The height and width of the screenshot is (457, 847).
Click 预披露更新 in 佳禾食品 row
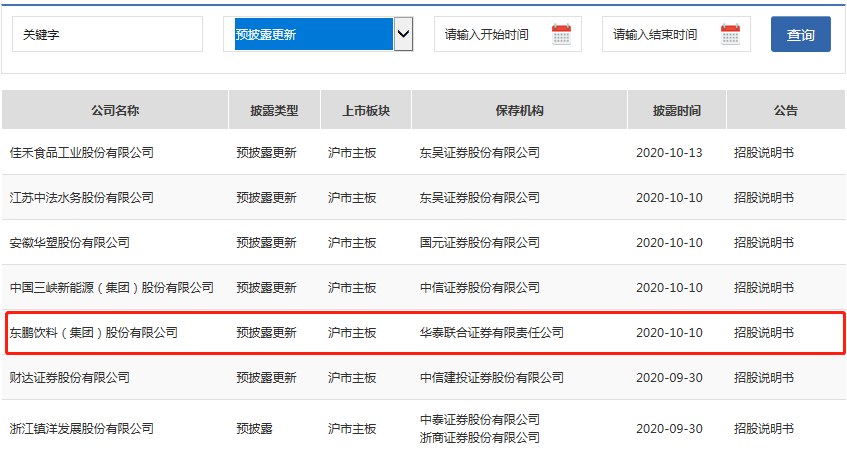click(266, 153)
